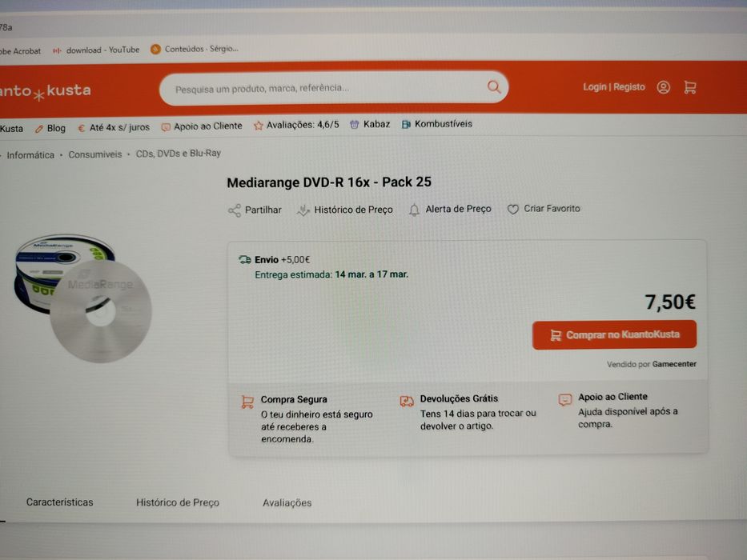747x560 pixels.
Task: Open the bottom Histórico de Preço tab
Action: [178, 502]
